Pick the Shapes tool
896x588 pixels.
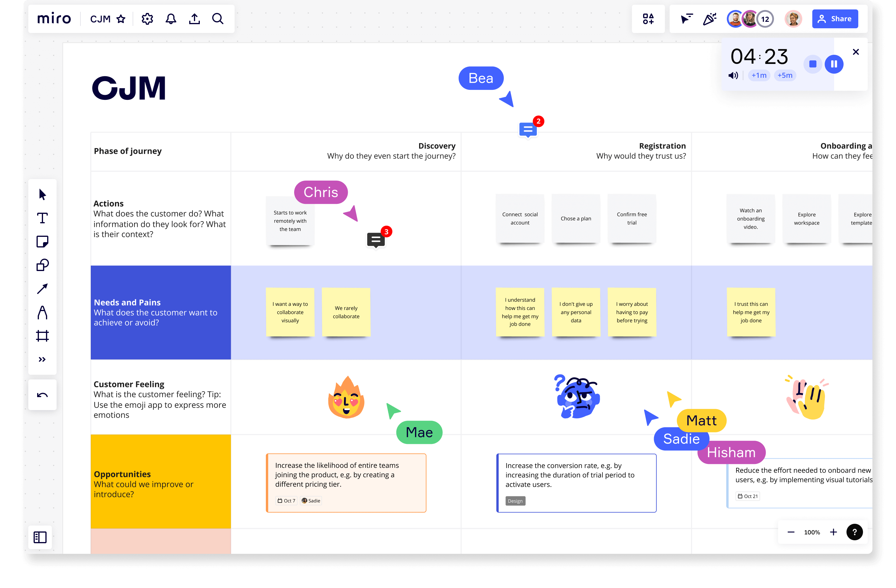pos(42,265)
